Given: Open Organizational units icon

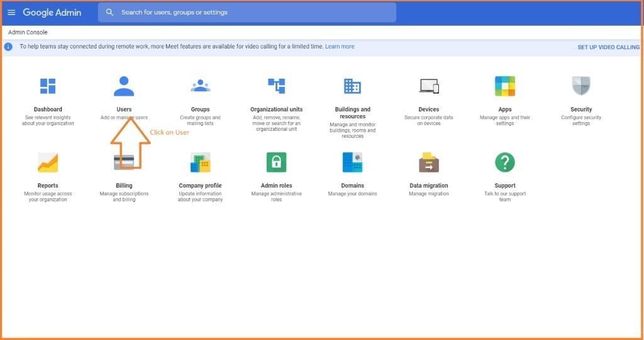Looking at the screenshot, I should coord(277,86).
